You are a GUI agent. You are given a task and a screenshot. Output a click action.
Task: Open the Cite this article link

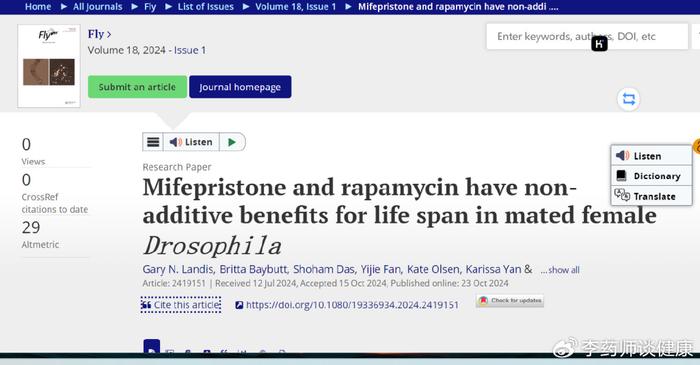[x=181, y=305]
